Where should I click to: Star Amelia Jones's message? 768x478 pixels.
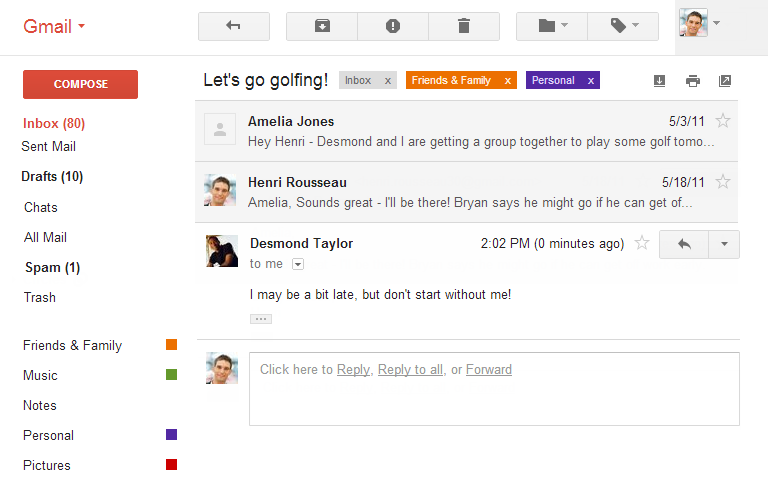[x=723, y=121]
